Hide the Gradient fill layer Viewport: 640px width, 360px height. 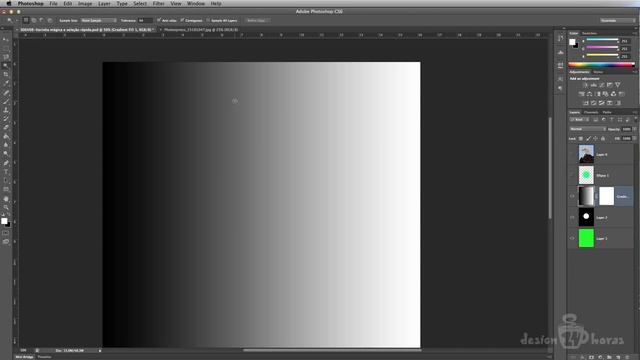click(x=572, y=196)
